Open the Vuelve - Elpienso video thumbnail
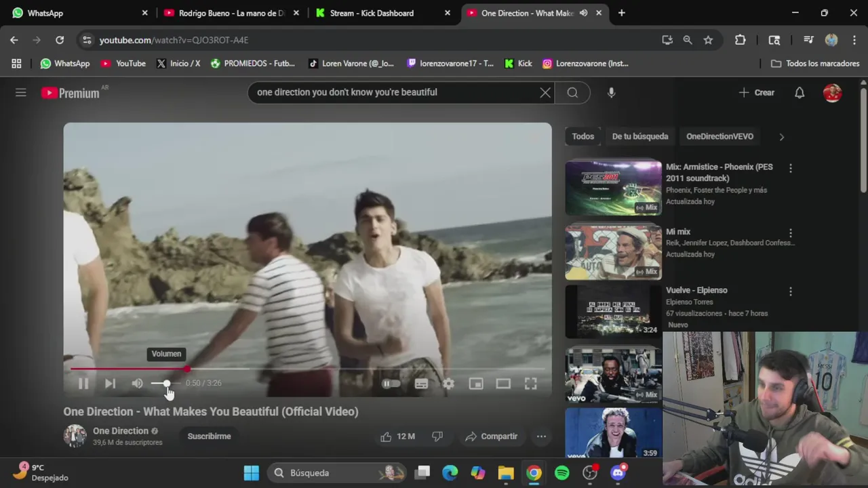The width and height of the screenshot is (868, 488). (x=613, y=310)
